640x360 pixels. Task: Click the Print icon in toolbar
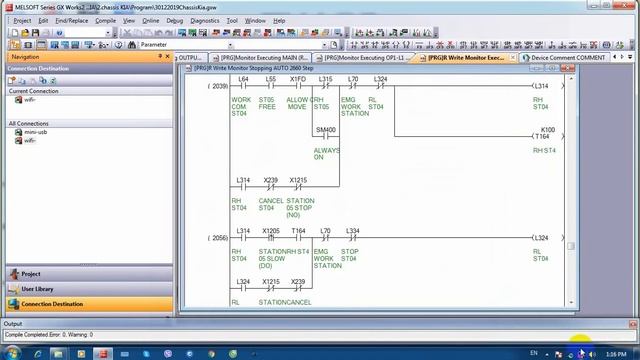tap(46, 33)
